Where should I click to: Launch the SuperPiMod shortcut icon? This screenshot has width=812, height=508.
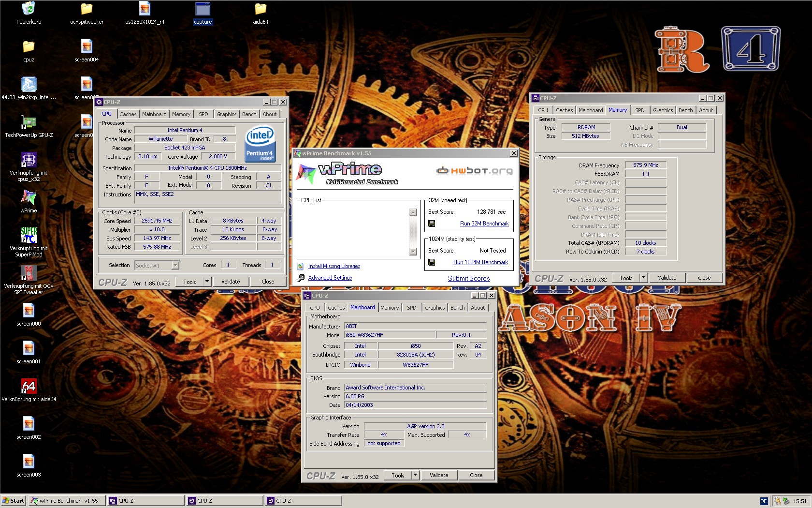click(29, 235)
